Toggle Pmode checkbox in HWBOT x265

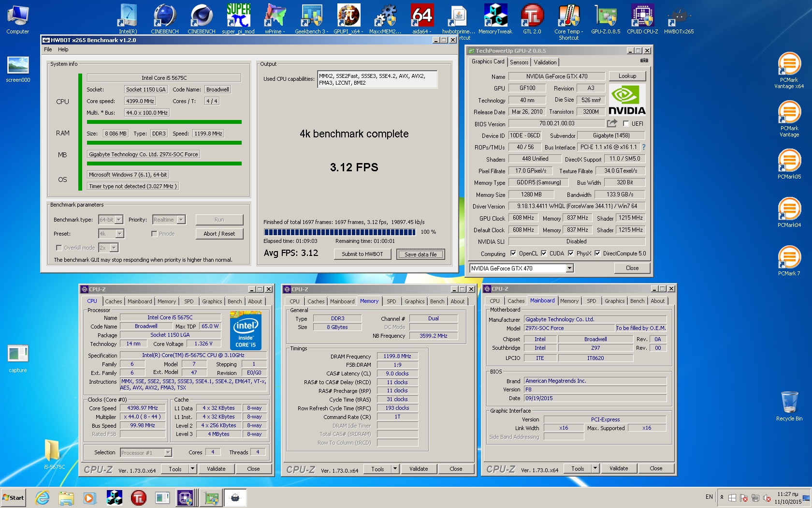(154, 234)
